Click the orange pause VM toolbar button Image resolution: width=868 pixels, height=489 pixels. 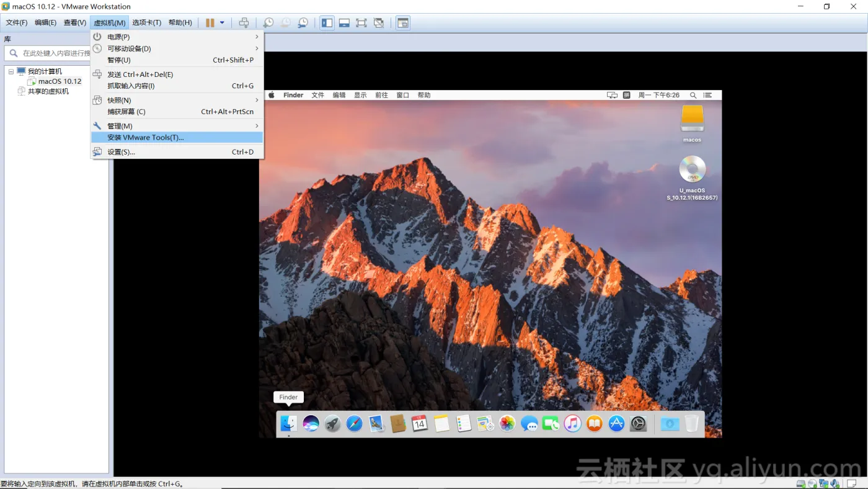210,23
